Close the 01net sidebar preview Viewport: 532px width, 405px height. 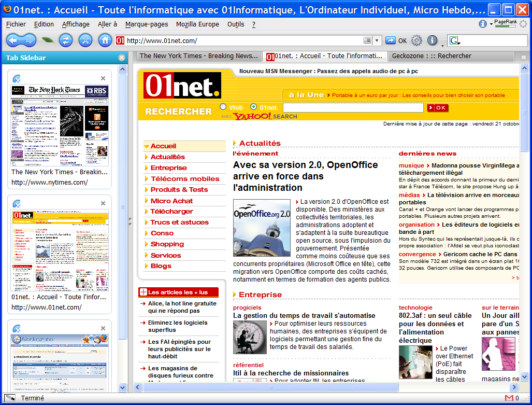pyautogui.click(x=103, y=203)
